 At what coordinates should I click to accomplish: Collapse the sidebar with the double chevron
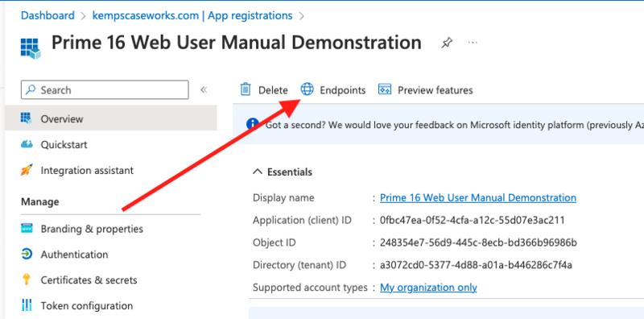coord(204,90)
